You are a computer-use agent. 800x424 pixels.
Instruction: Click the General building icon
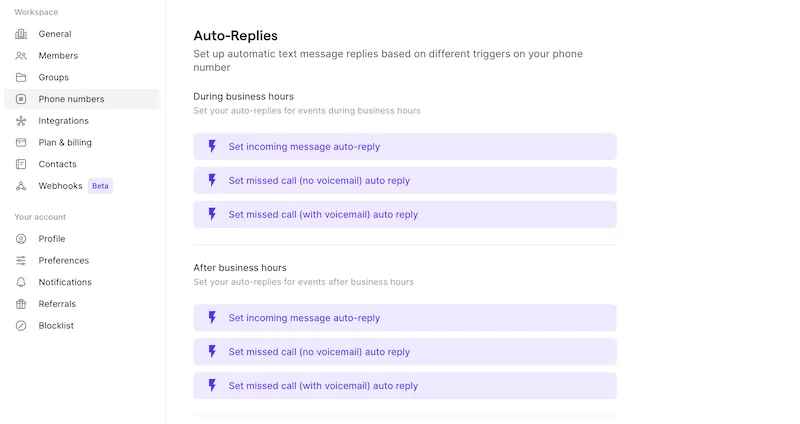[x=21, y=34]
